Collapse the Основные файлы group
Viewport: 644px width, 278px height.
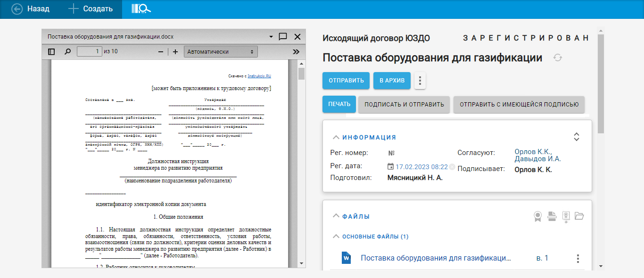coord(336,237)
